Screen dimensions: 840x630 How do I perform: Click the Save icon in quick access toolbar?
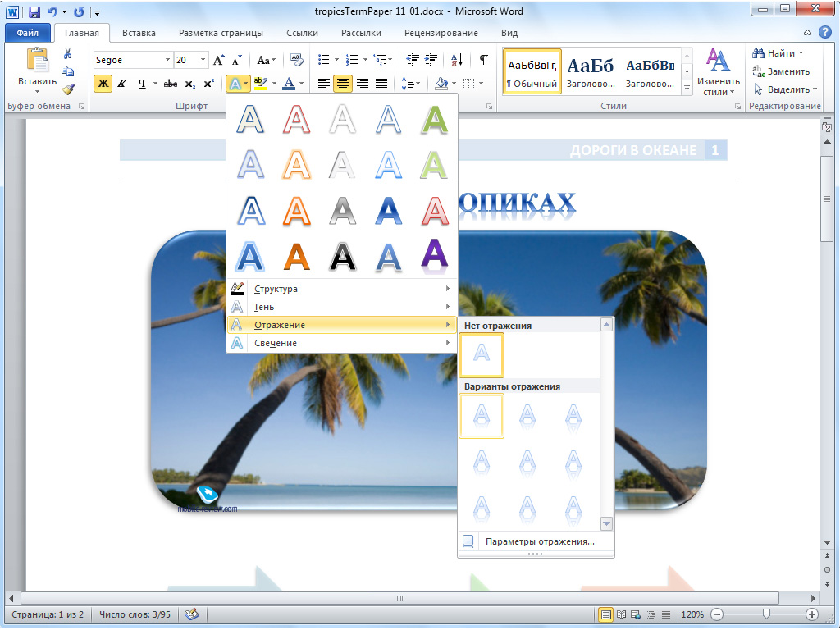(x=34, y=11)
